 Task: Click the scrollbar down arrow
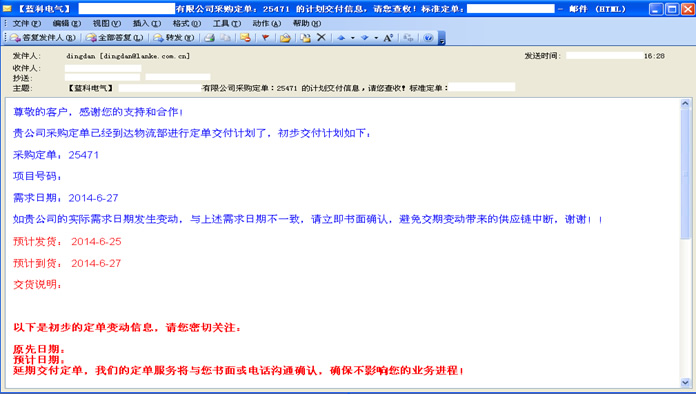coord(685,382)
